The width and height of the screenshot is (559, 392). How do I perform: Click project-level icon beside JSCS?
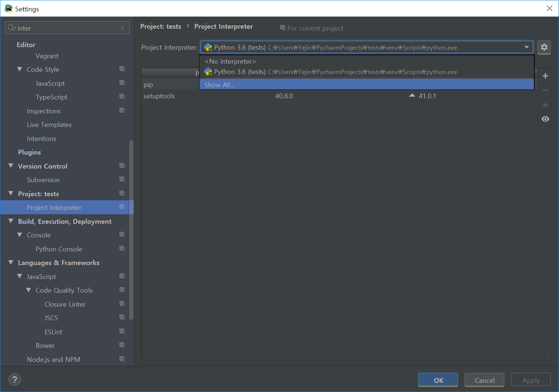pyautogui.click(x=122, y=317)
